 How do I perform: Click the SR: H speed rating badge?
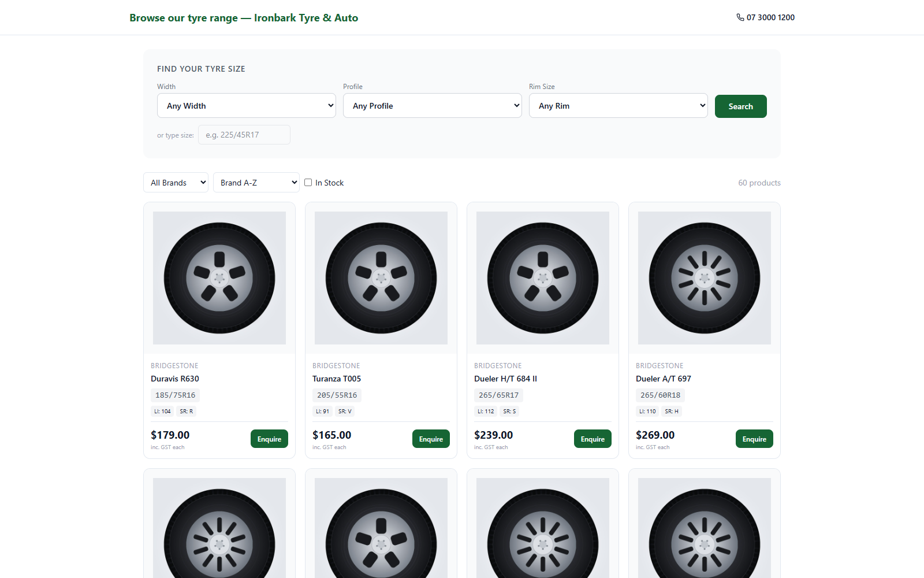672,412
